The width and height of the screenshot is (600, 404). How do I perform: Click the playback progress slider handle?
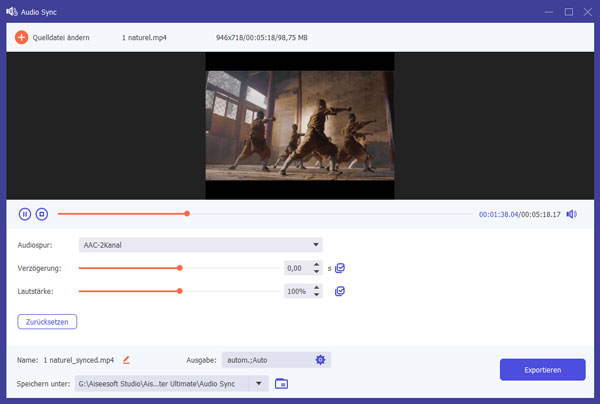[187, 213]
